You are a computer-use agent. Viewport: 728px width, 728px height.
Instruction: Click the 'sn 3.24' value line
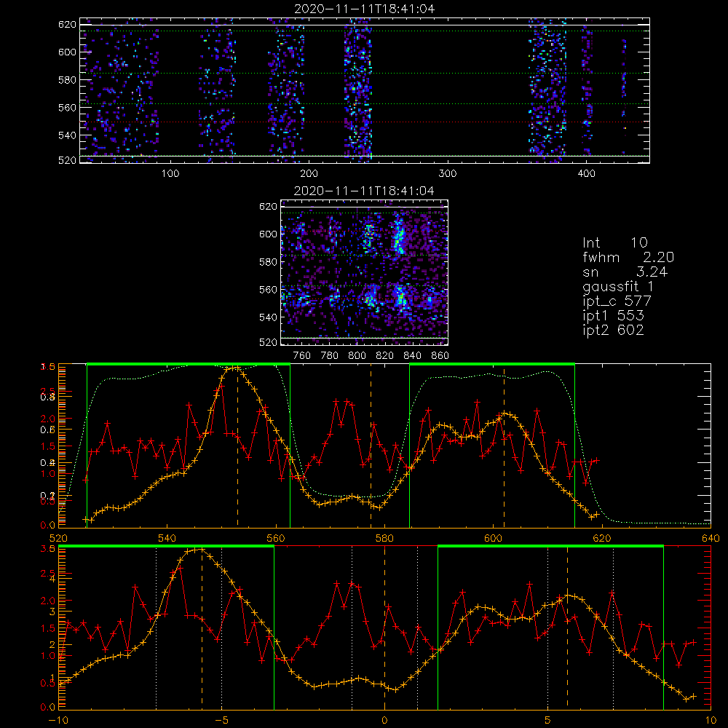click(x=625, y=272)
